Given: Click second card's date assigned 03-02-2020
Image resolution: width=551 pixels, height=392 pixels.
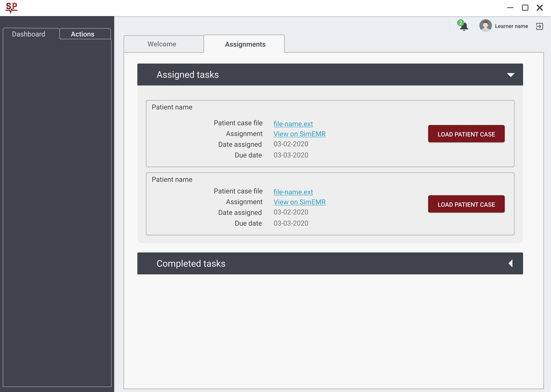Looking at the screenshot, I should click(291, 212).
